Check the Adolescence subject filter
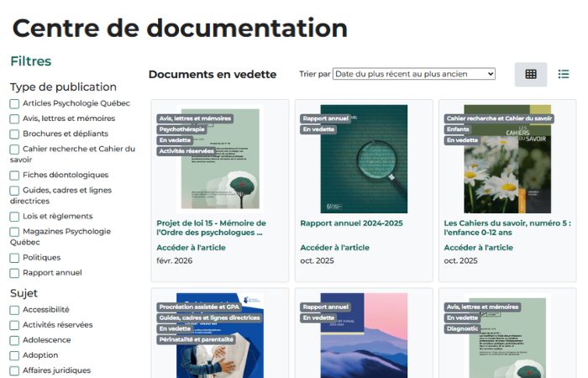 14,340
